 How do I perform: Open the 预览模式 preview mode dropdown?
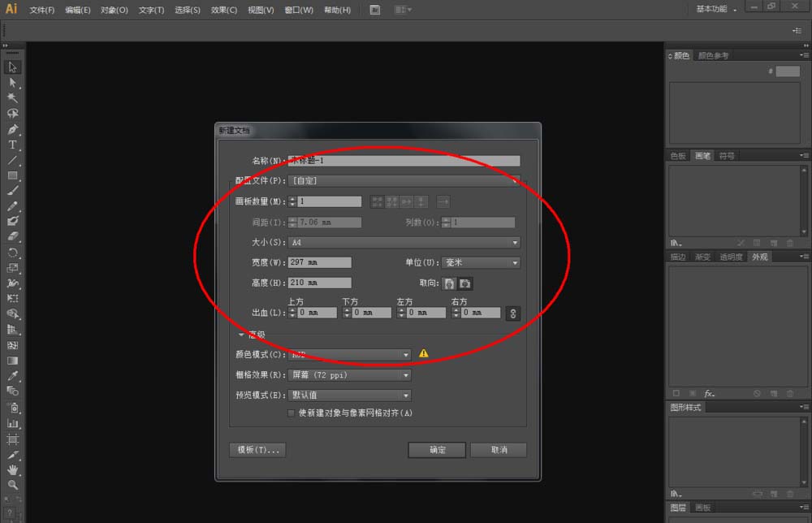tap(349, 395)
